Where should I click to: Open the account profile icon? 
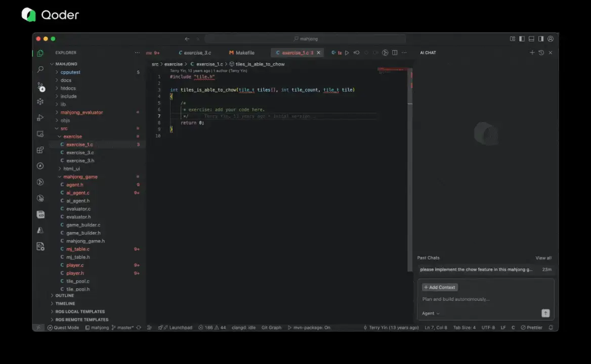click(551, 39)
